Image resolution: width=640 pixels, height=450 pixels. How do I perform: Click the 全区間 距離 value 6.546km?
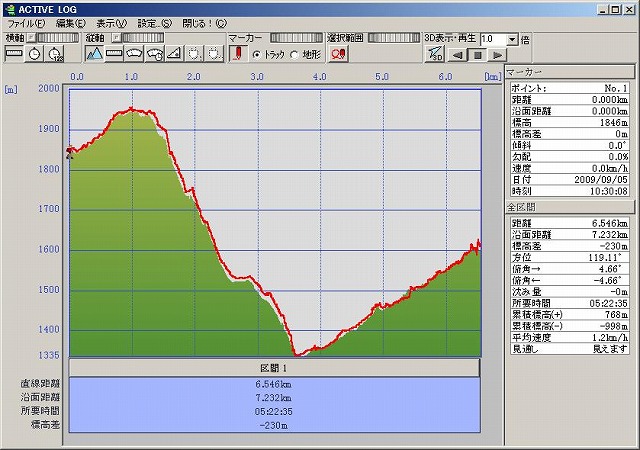[x=610, y=223]
